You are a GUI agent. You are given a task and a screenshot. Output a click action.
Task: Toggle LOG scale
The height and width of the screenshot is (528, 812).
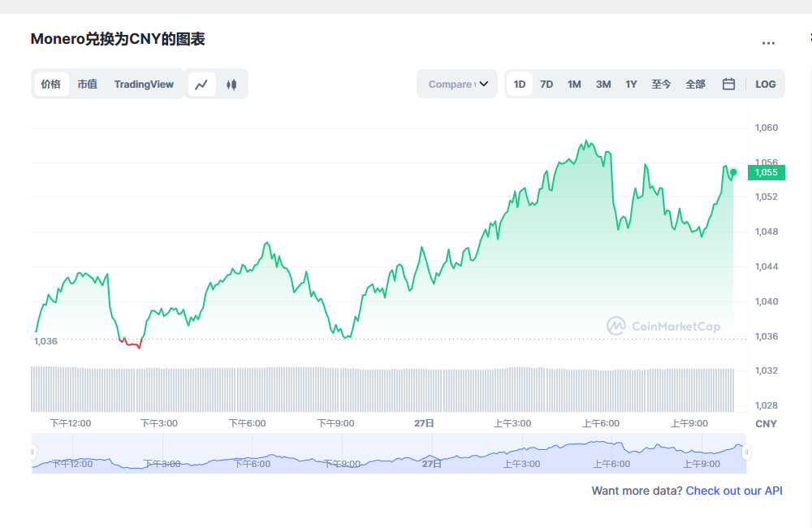(x=766, y=84)
